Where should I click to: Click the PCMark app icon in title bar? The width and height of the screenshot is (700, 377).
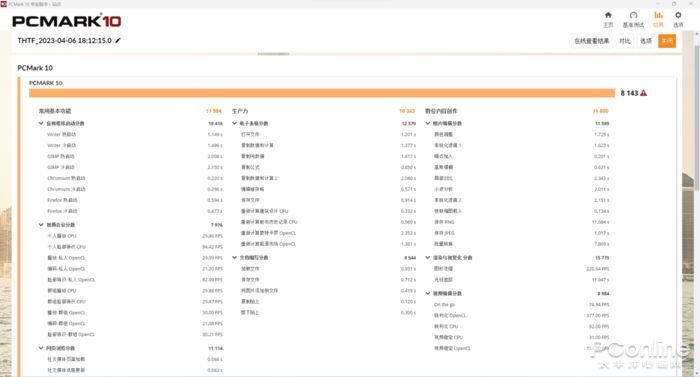[x=4, y=4]
